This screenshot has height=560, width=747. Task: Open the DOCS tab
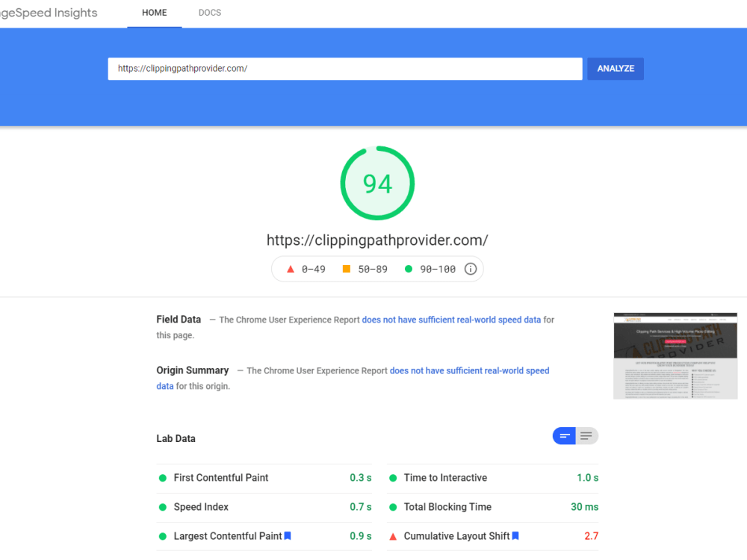click(210, 13)
